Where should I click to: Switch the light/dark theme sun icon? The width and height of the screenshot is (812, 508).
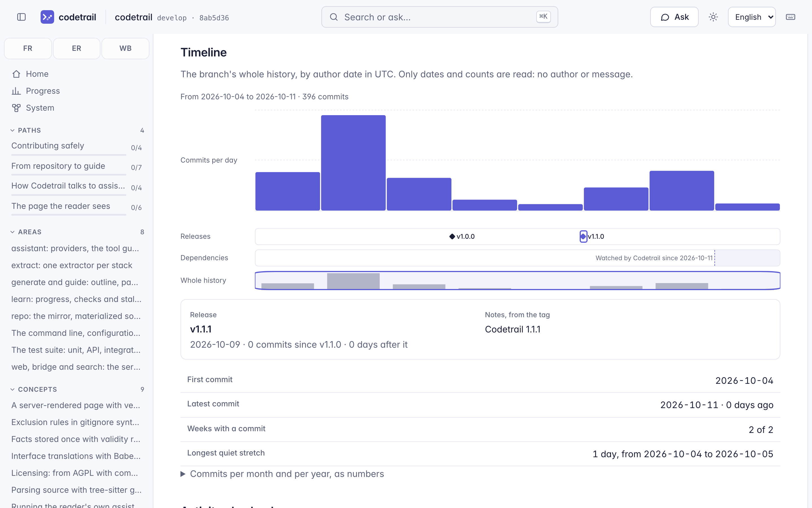click(713, 17)
